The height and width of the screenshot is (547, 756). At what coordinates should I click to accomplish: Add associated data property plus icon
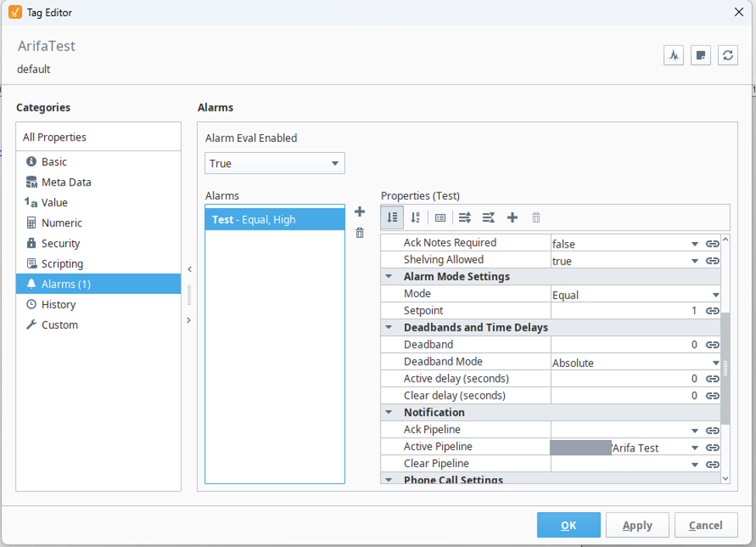click(513, 218)
